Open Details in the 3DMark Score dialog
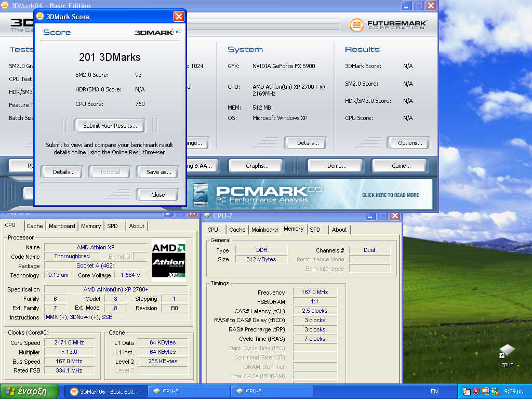Screen dimensions: 532x399 pos(63,172)
